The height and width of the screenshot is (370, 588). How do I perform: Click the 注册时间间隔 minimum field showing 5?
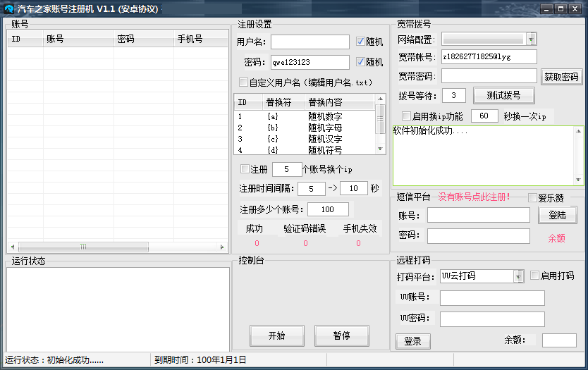coord(311,189)
